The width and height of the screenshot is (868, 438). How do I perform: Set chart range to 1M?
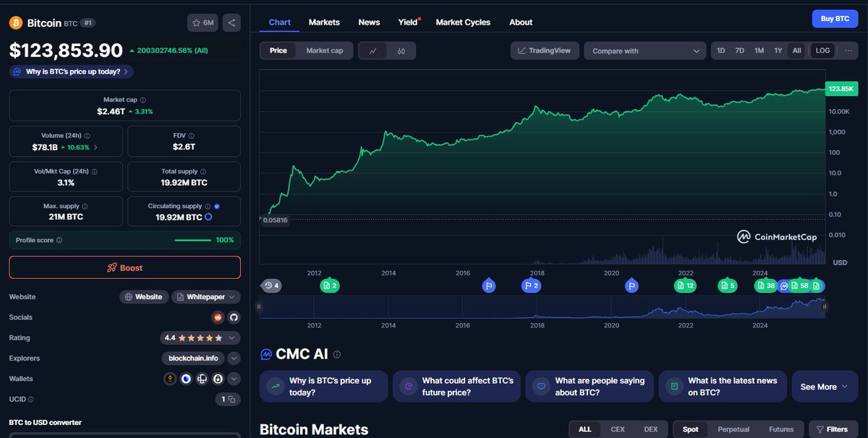[759, 51]
